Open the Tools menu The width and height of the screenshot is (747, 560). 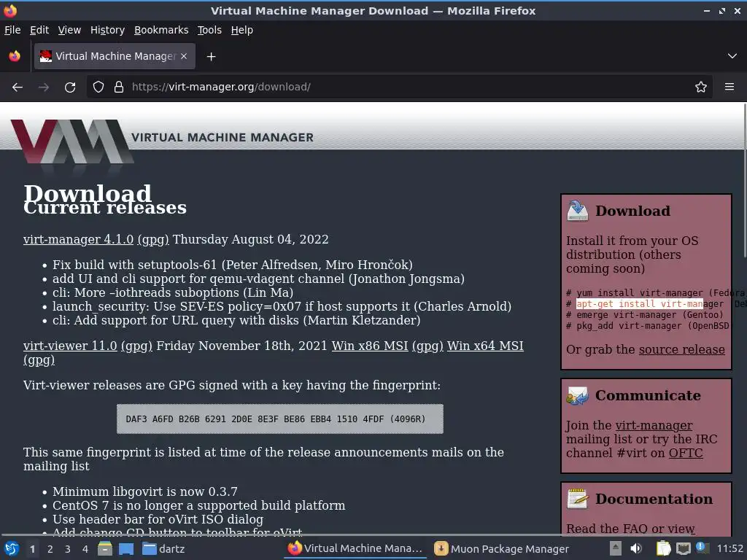pos(209,30)
